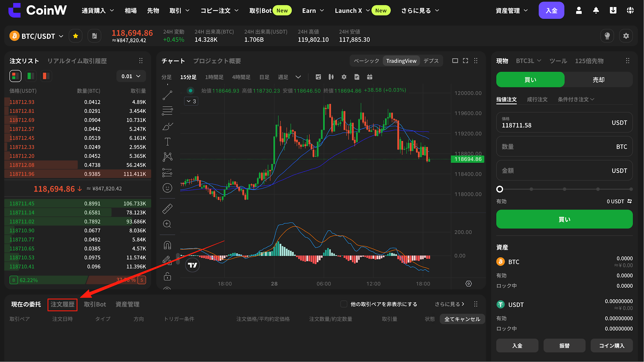
Task: Click the 価格 price input field
Action: (564, 122)
